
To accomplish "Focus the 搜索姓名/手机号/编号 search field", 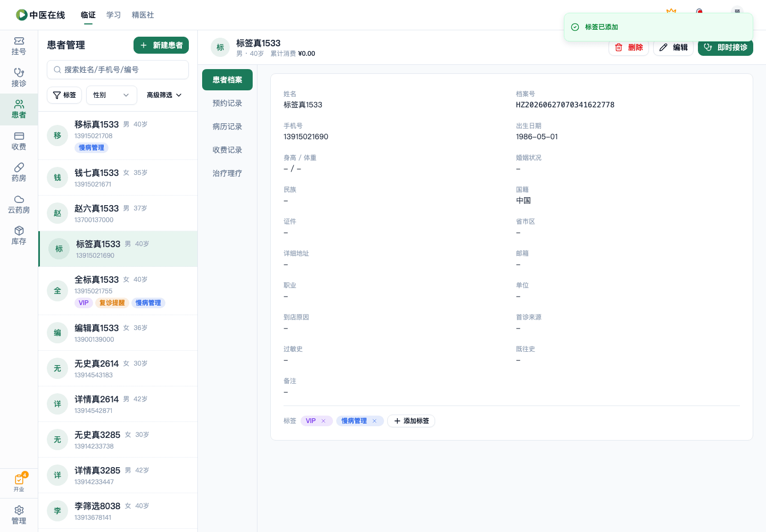I will tap(118, 70).
